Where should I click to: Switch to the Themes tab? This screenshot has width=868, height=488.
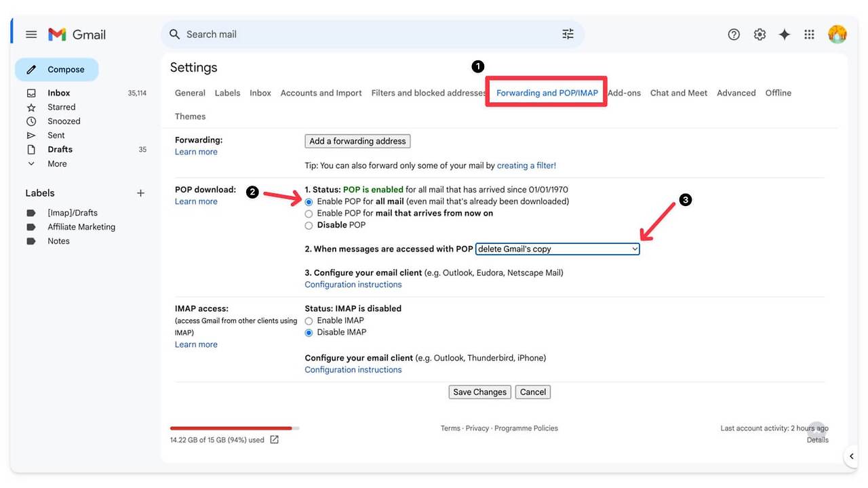[x=190, y=117]
